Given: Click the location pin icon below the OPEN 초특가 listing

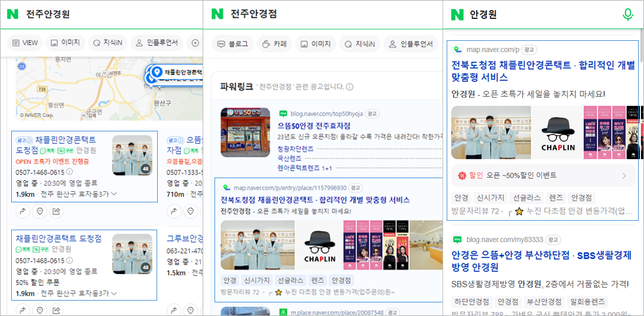Looking at the screenshot, I should [40, 211].
